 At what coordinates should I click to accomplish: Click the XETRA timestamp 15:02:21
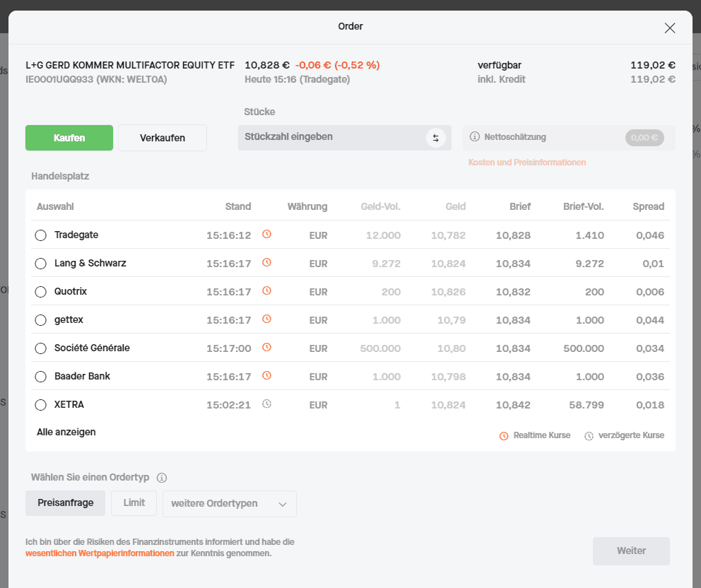tap(228, 405)
